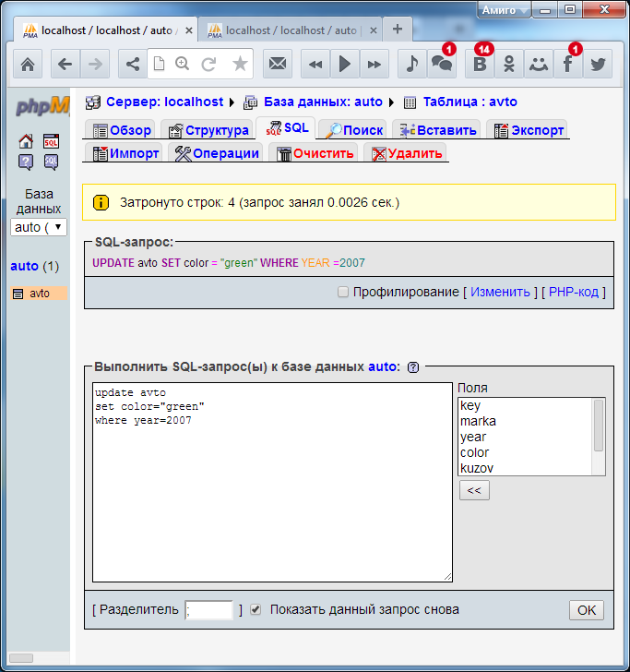Click the fields list vertical scrollbar
The image size is (630, 672).
[x=599, y=436]
